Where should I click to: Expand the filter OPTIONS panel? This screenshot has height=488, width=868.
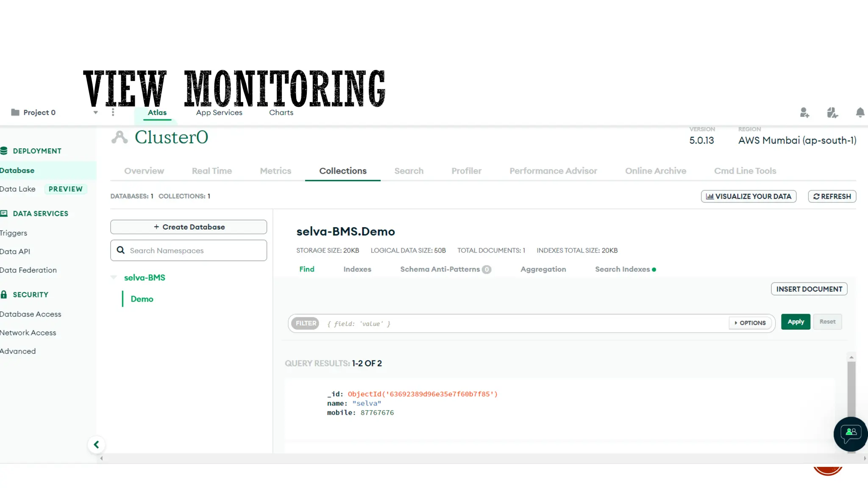click(x=750, y=323)
